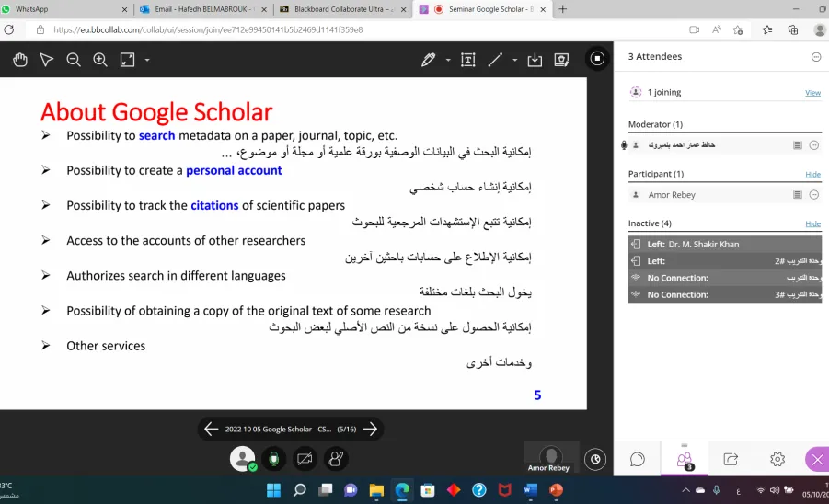This screenshot has height=504, width=829.
Task: Download the whiteboard content
Action: 535,60
